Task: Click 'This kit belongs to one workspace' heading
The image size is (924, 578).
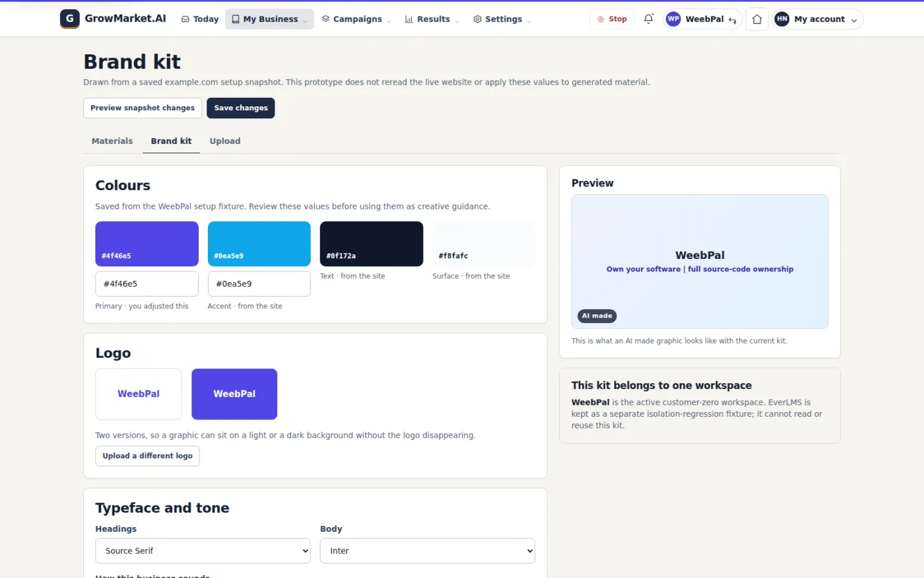Action: 661,385
